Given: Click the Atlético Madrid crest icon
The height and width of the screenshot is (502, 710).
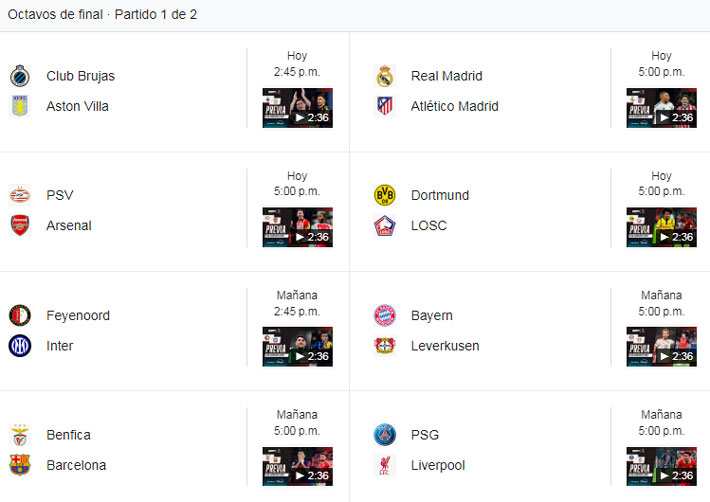Looking at the screenshot, I should 385,106.
